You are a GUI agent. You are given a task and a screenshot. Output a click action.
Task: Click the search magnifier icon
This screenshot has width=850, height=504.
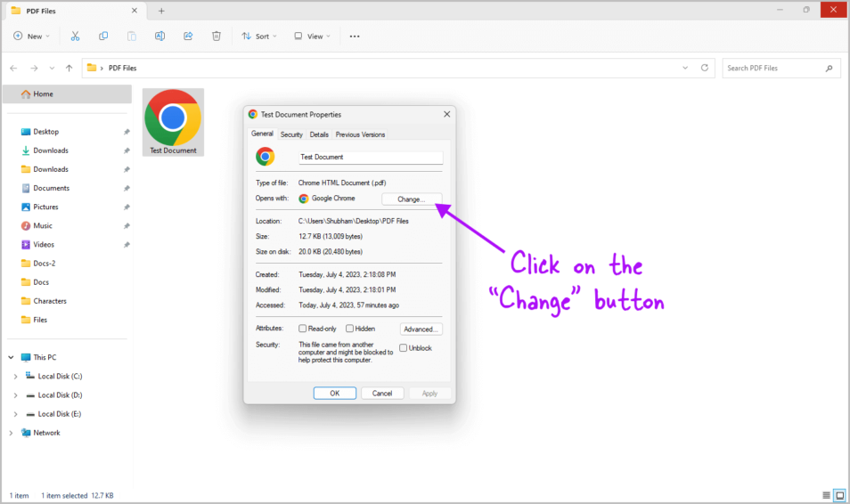pos(829,69)
